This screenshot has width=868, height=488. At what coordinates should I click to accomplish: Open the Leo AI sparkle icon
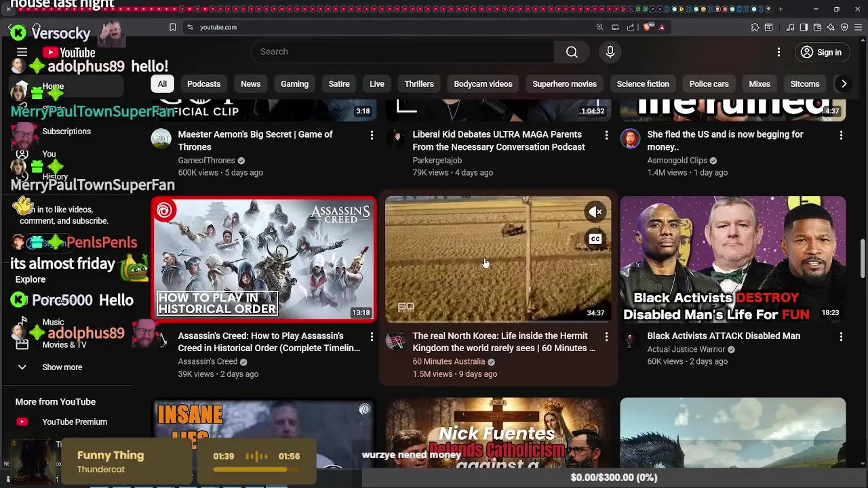831,27
